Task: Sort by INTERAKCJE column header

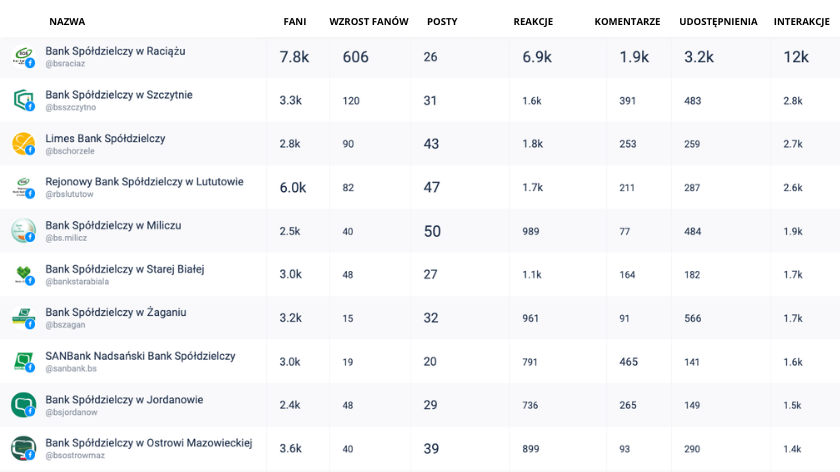Action: (x=801, y=21)
